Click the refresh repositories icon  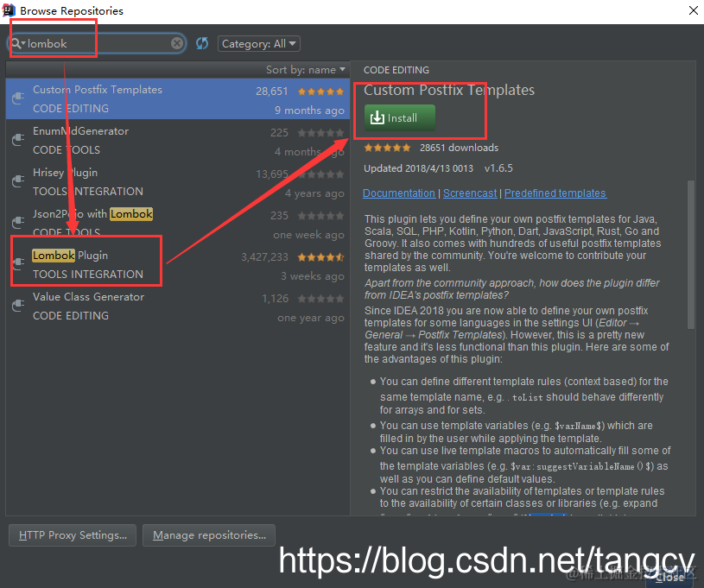[x=202, y=43]
